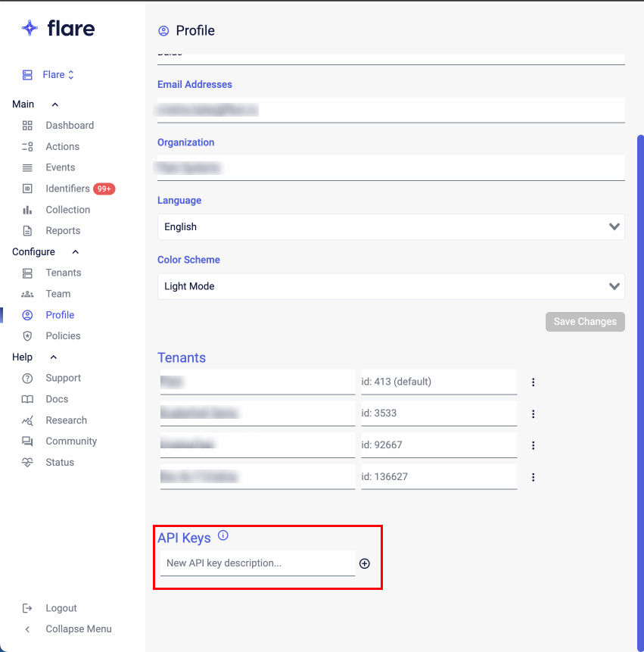Image resolution: width=644 pixels, height=652 pixels.
Task: Click the Identifiers 99+ notification badge
Action: tap(104, 189)
